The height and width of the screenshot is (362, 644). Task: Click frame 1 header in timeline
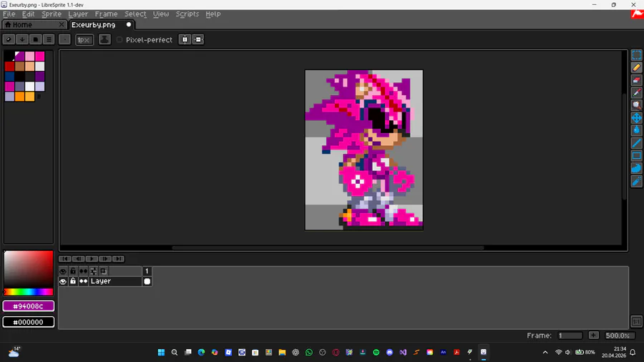click(147, 271)
